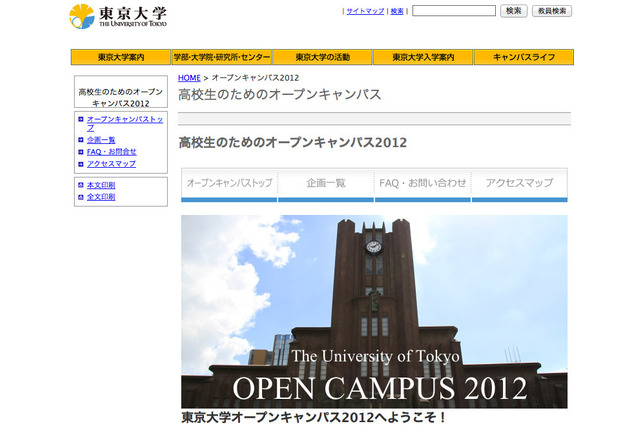The height and width of the screenshot is (426, 640).
Task: Click heading 高校生のためのオープンキャンパス2012
Action: coord(293,142)
